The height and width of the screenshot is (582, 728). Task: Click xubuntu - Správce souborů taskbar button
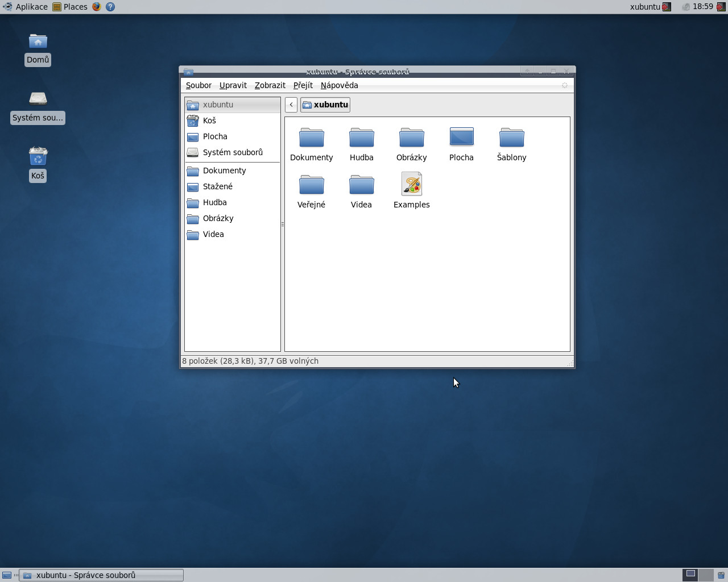(x=101, y=575)
